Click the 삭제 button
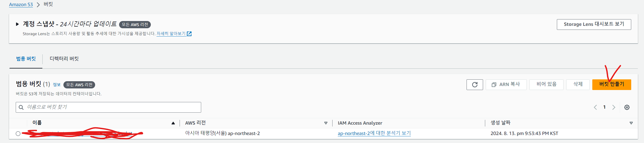Viewport: 644px width, 143px height. [x=578, y=85]
